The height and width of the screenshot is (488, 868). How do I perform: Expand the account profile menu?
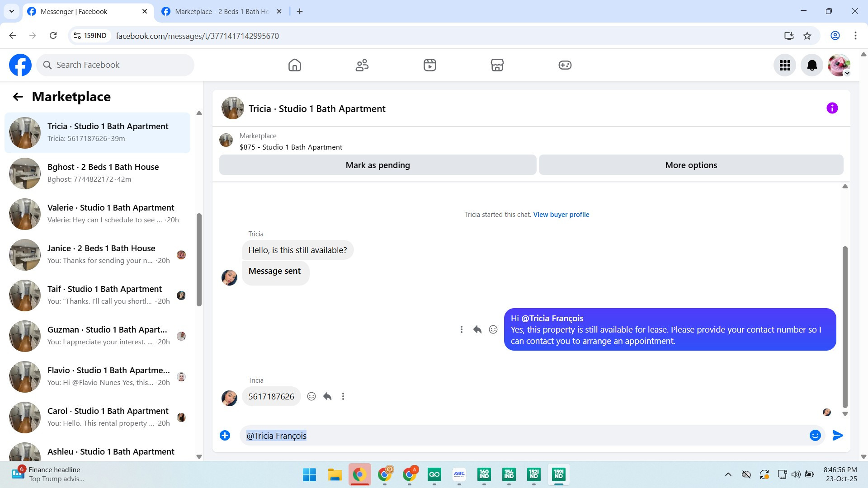(x=839, y=66)
